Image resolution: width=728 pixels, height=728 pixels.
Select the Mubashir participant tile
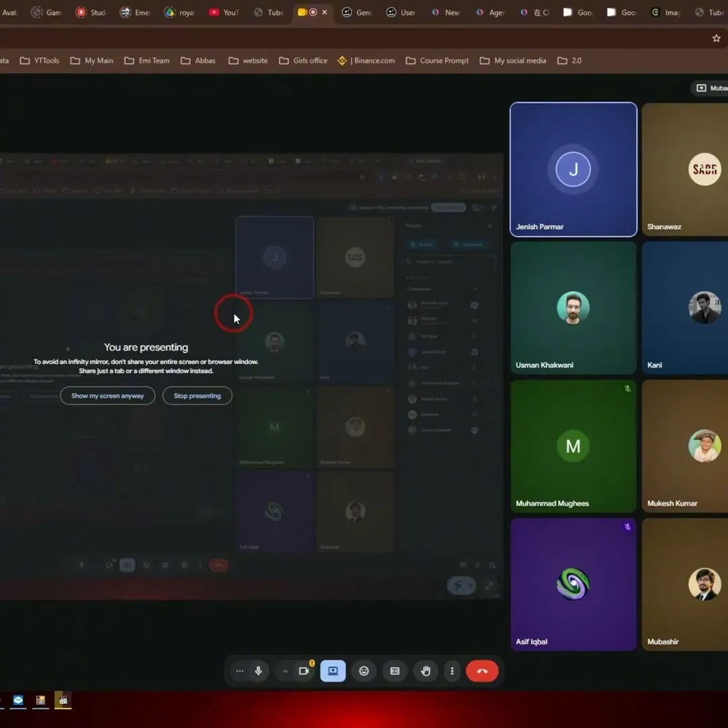[686, 584]
